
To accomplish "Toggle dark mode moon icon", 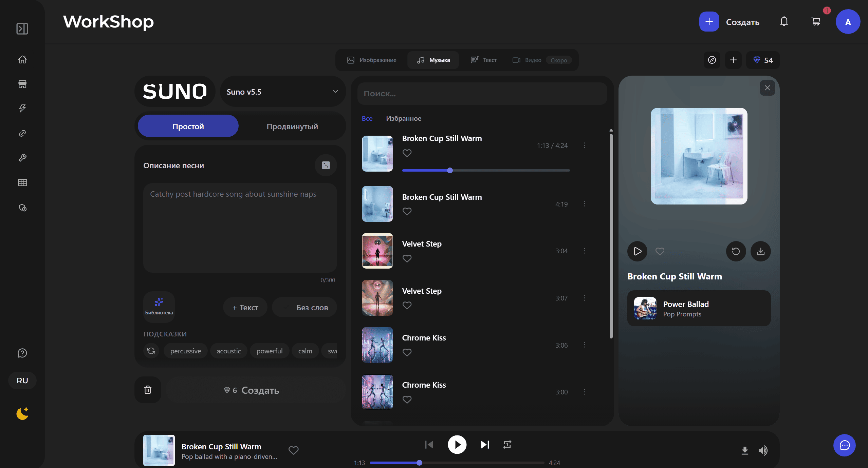I will 22,413.
